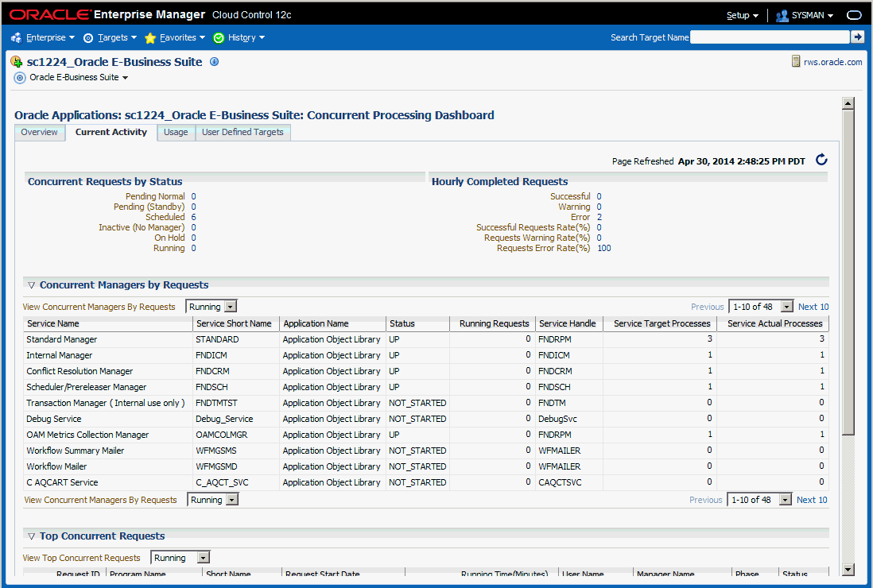Open the top 1-10 of 48 range dropdown
The width and height of the screenshot is (873, 588).
click(x=761, y=307)
